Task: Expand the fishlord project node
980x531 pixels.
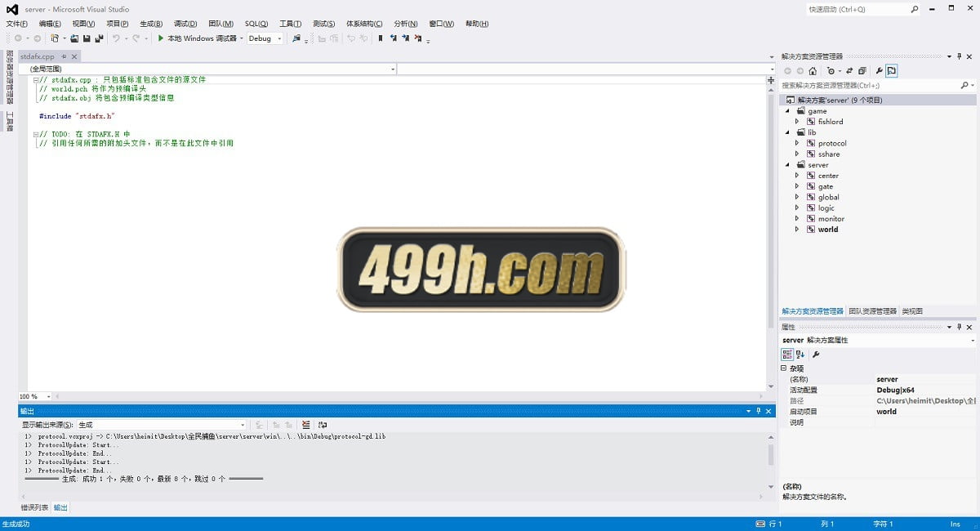Action: tap(798, 122)
